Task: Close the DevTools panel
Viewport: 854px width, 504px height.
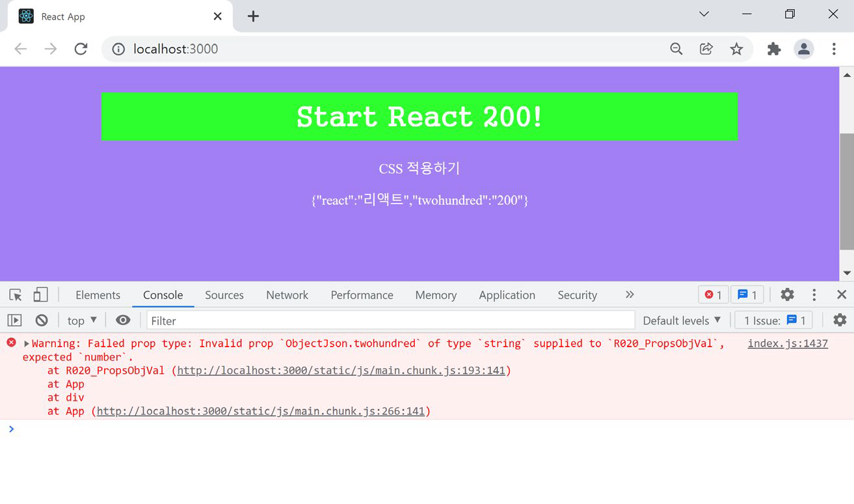Action: (x=842, y=295)
